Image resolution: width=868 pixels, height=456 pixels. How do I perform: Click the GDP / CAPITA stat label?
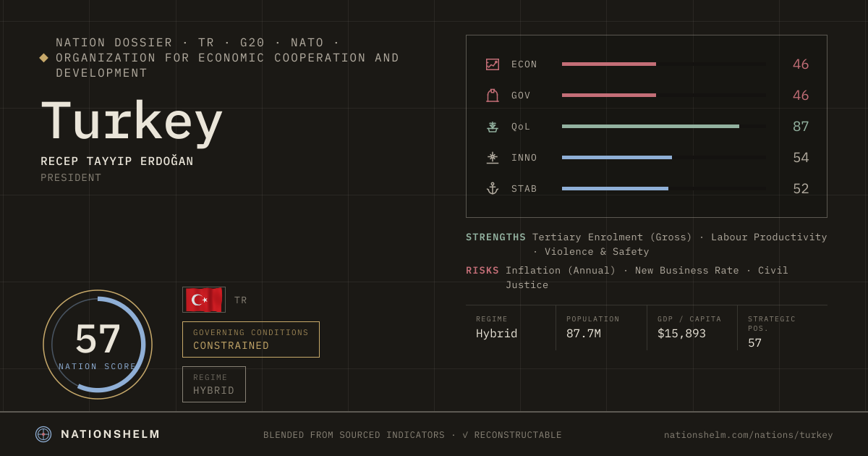[x=689, y=319]
